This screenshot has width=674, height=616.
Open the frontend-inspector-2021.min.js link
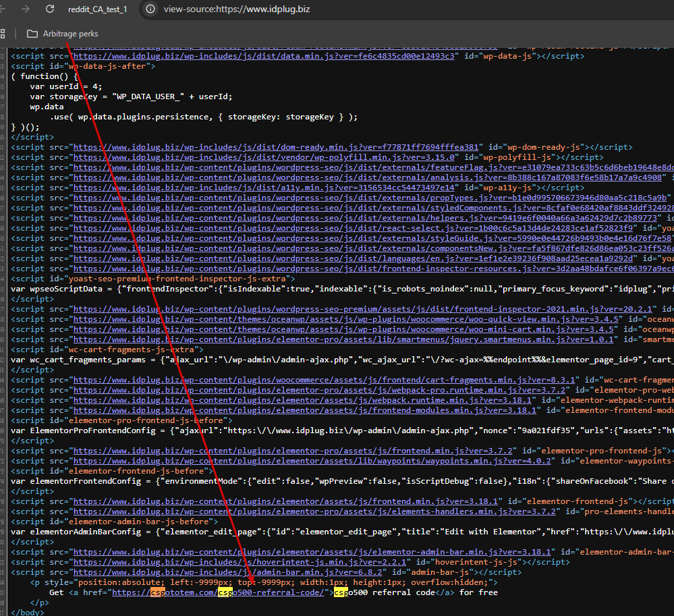pos(362,309)
